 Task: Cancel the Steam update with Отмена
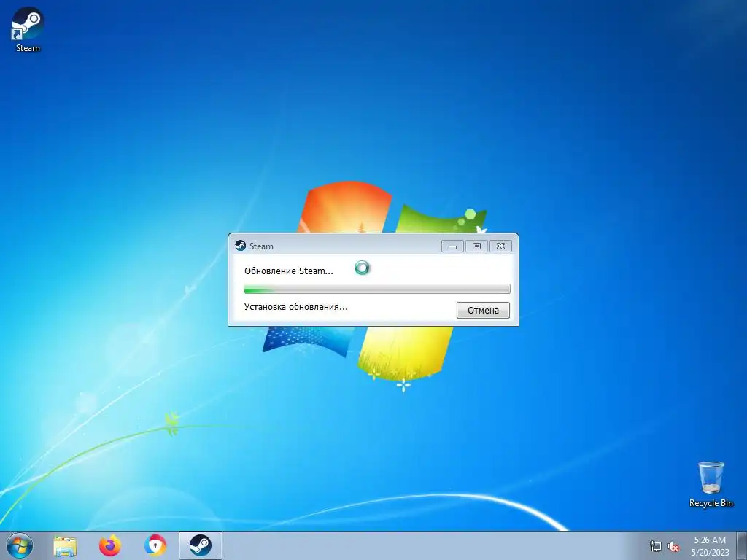point(483,310)
